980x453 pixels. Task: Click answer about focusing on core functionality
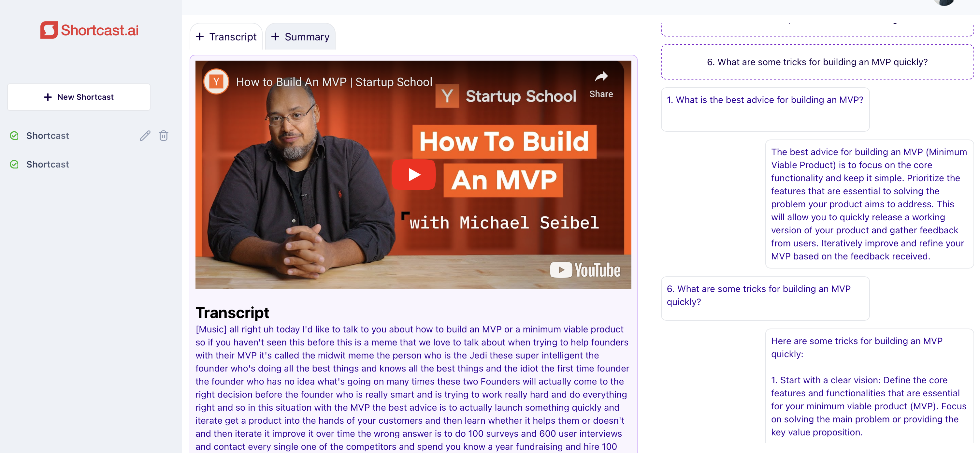point(869,204)
